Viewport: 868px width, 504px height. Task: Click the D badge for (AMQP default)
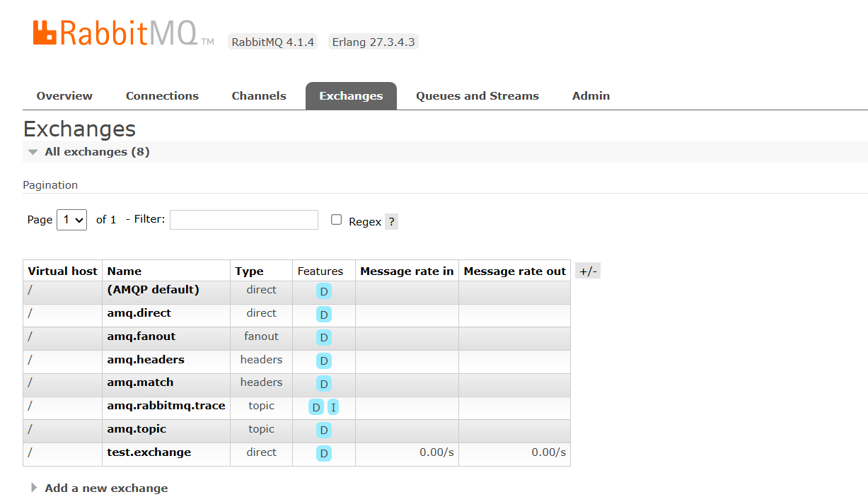pos(324,291)
